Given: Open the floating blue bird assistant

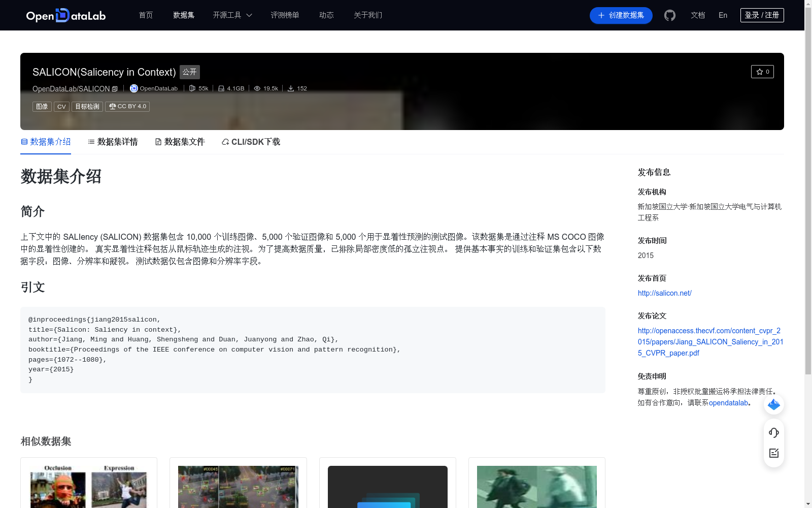Looking at the screenshot, I should click(x=774, y=404).
